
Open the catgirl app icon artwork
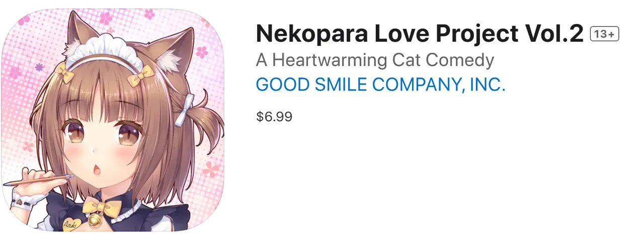click(x=113, y=121)
